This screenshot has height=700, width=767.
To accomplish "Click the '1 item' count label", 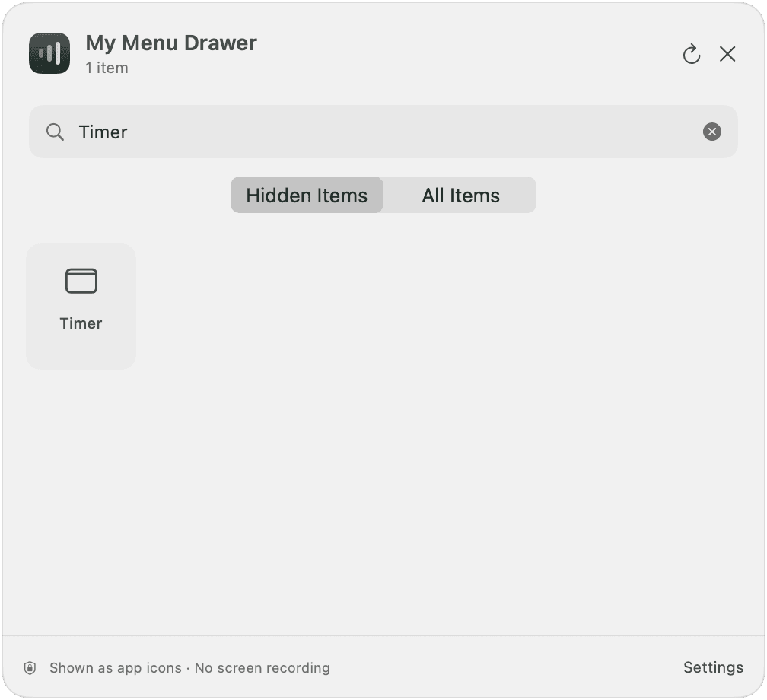I will (107, 68).
